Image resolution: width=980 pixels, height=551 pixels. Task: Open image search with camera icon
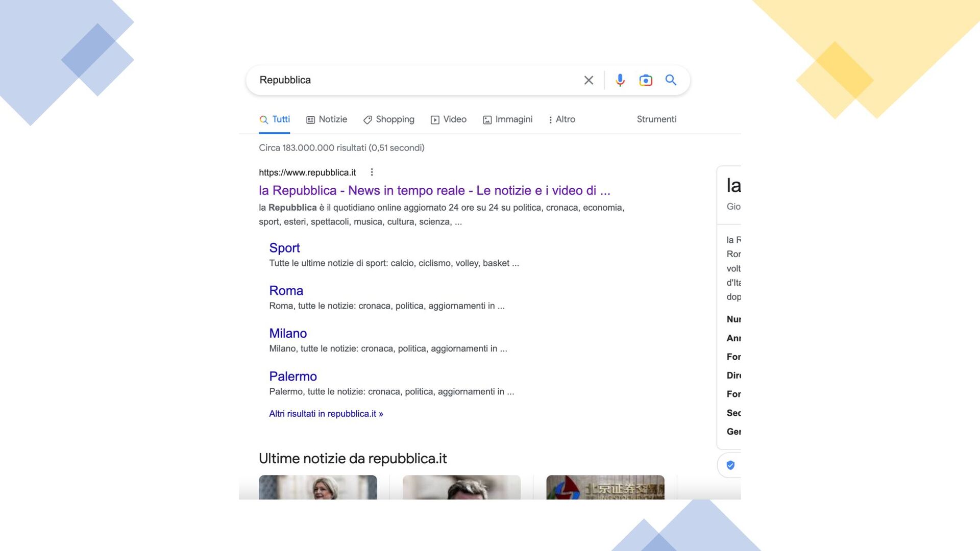point(646,80)
